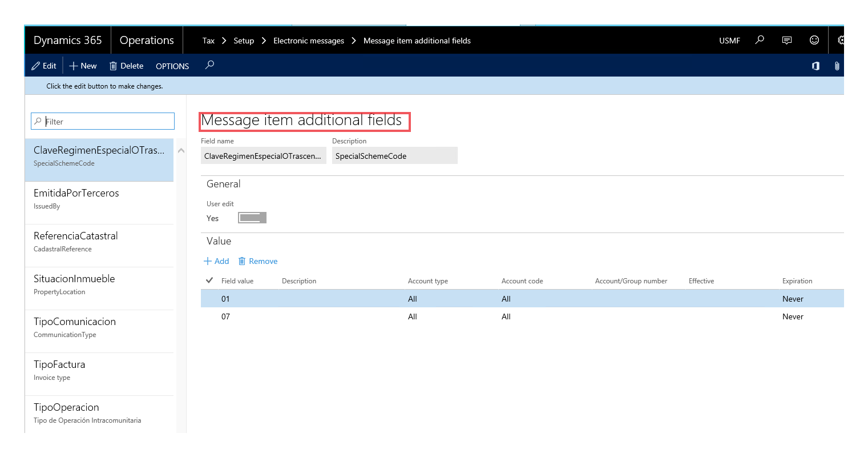Select TipoFactura list item
This screenshot has height=457, width=868.
tap(99, 374)
